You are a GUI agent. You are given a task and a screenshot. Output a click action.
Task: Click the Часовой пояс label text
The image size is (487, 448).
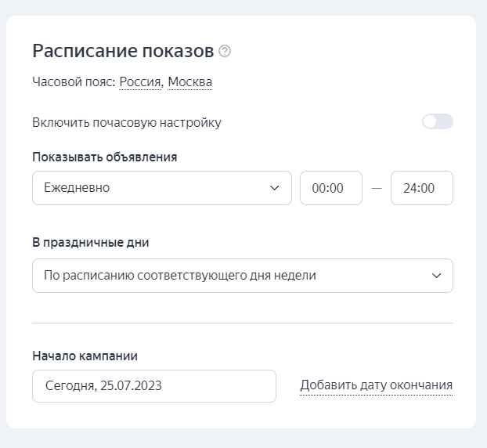74,81
